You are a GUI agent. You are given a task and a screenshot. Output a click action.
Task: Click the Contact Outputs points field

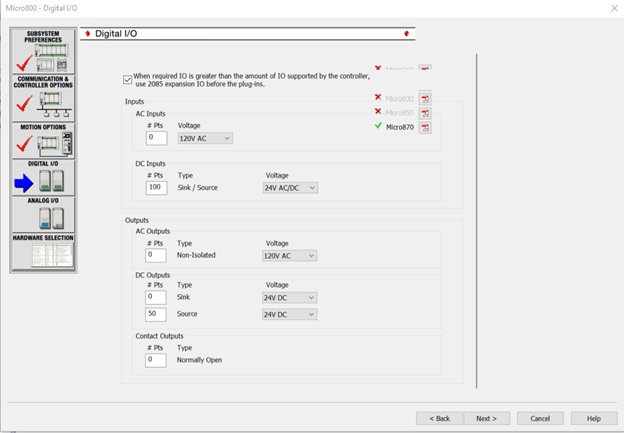156,360
